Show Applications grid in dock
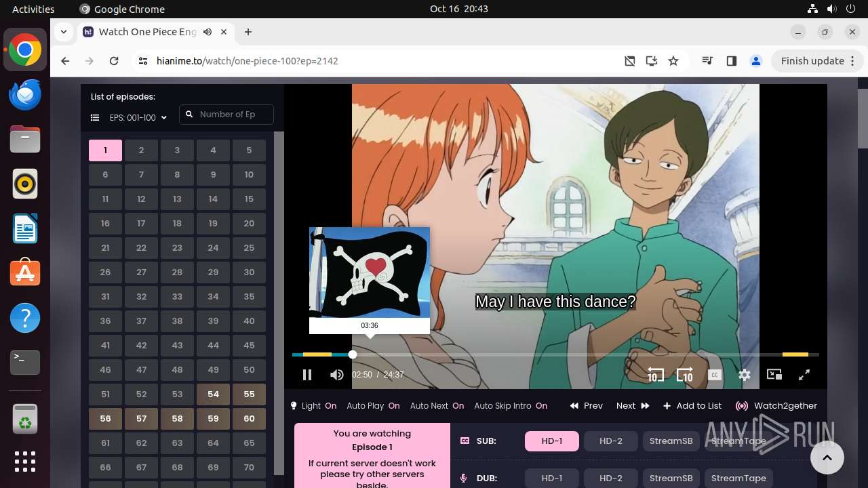The image size is (868, 488). click(x=25, y=462)
